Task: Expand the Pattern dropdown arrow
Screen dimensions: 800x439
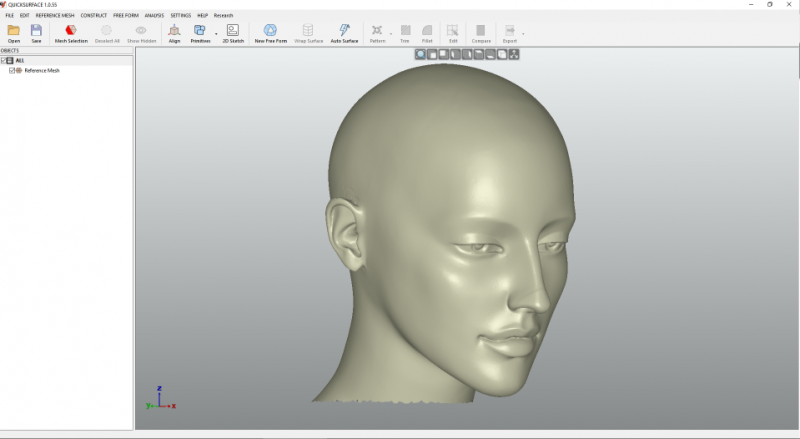Action: click(391, 34)
